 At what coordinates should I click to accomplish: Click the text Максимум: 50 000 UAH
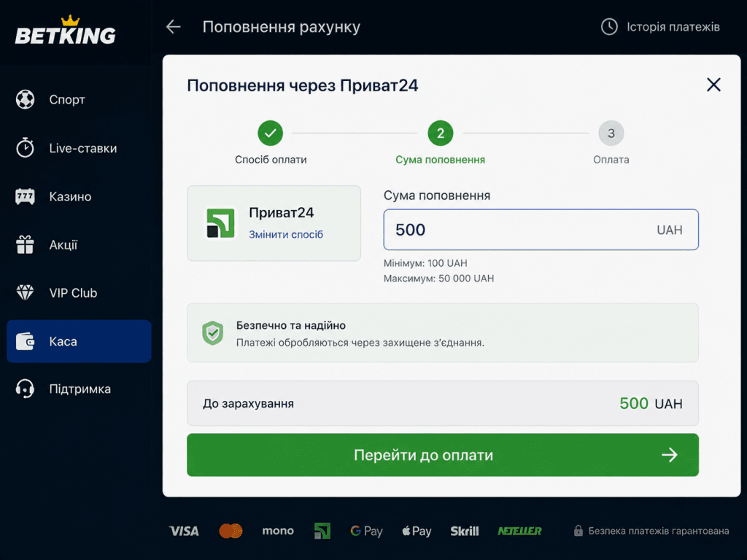(x=438, y=279)
